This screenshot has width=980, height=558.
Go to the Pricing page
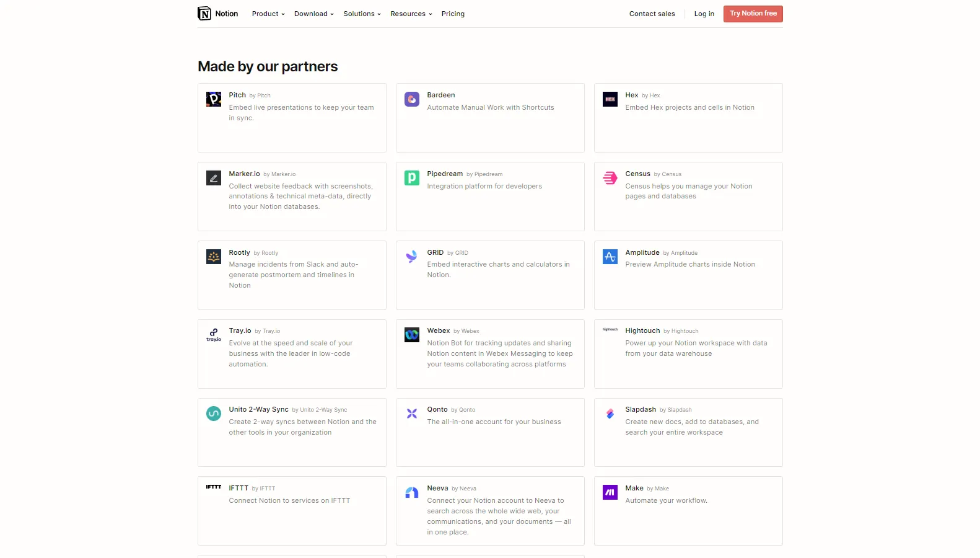coord(453,14)
